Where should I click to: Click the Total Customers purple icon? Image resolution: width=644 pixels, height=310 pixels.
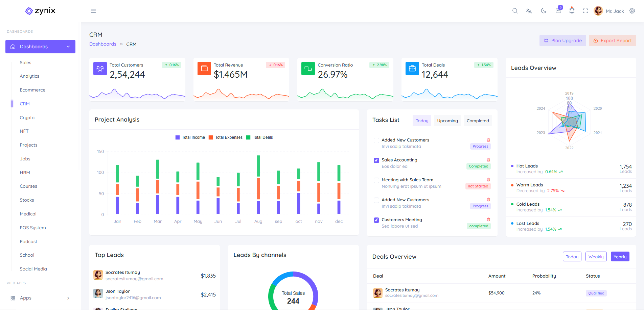pyautogui.click(x=100, y=69)
